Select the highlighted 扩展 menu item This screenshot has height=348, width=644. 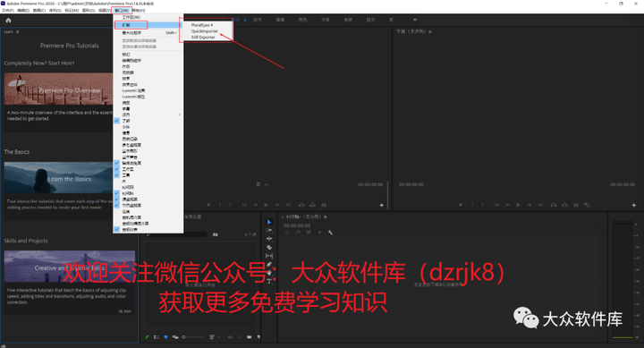coord(148,25)
